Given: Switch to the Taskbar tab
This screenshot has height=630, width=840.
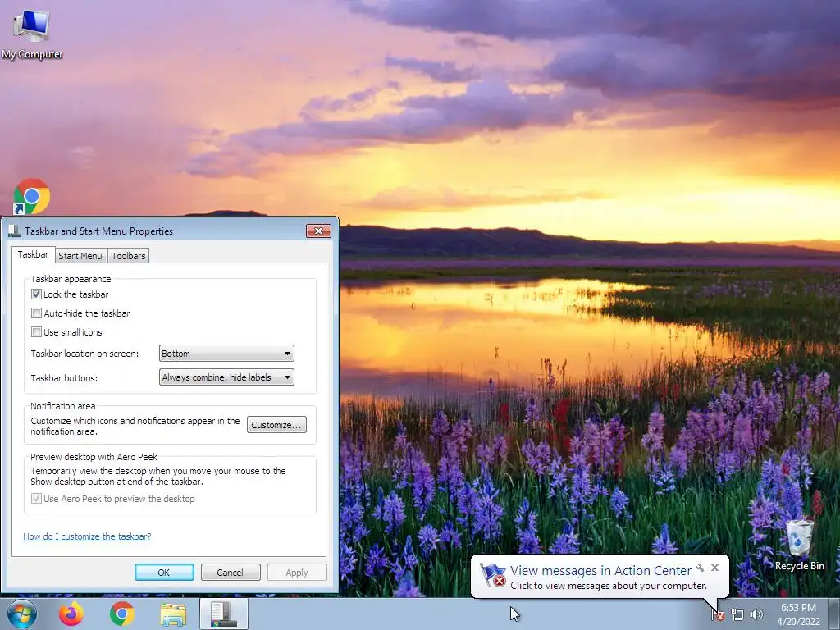Looking at the screenshot, I should (33, 254).
